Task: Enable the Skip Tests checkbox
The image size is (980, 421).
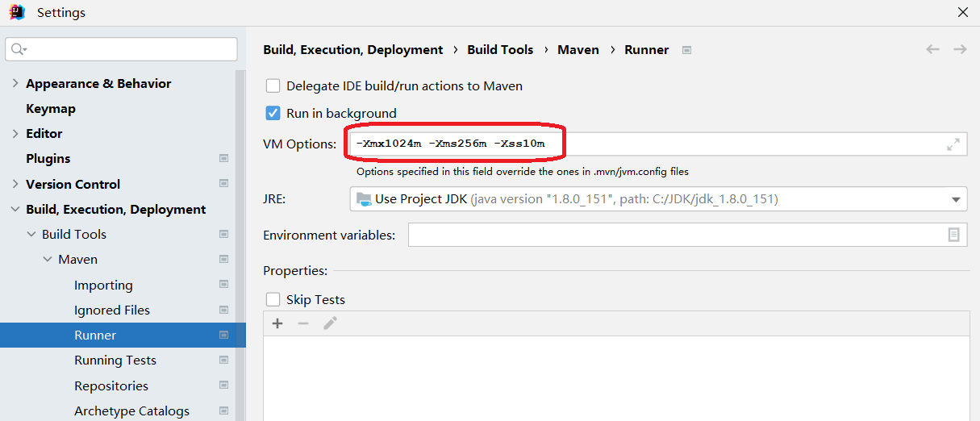Action: click(273, 299)
